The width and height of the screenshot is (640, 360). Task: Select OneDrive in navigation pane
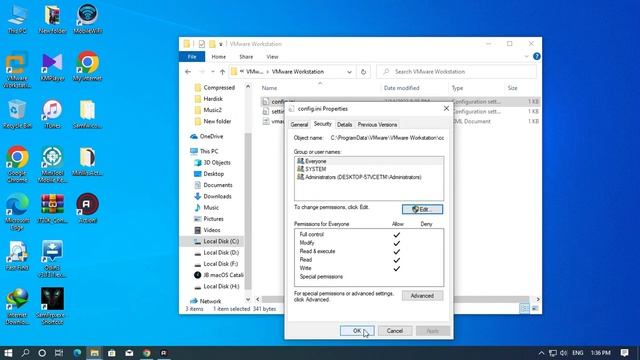point(207,136)
